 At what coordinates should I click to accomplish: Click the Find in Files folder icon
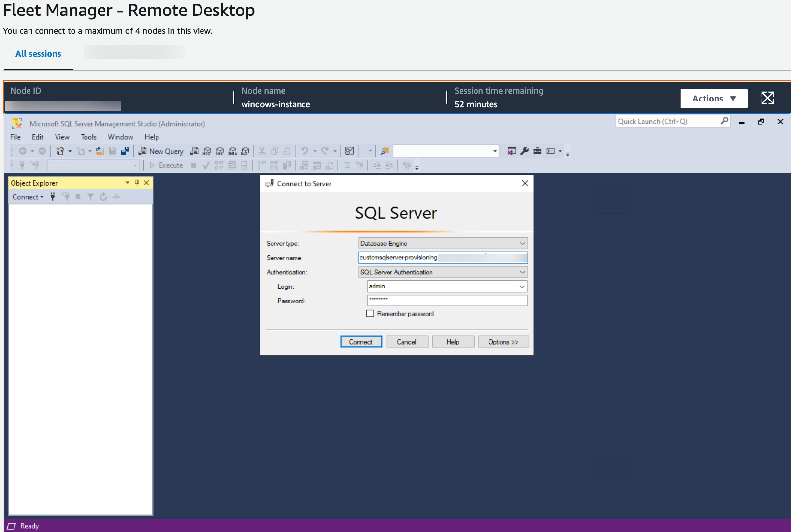pyautogui.click(x=385, y=151)
